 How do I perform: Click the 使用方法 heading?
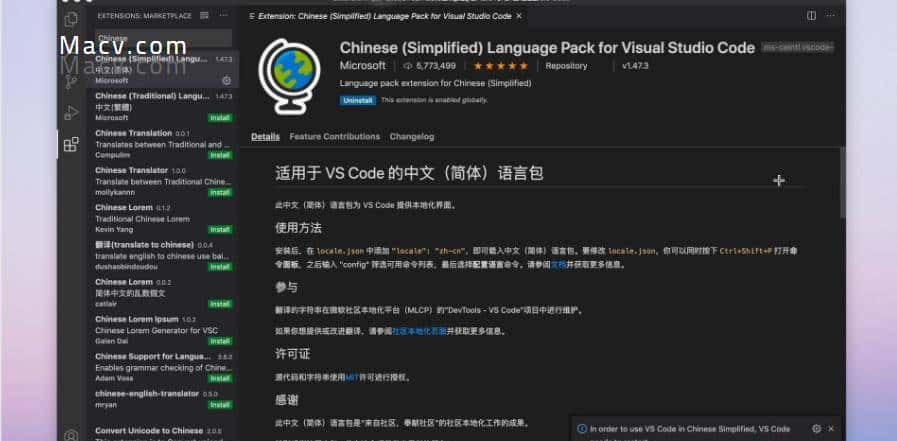click(298, 228)
